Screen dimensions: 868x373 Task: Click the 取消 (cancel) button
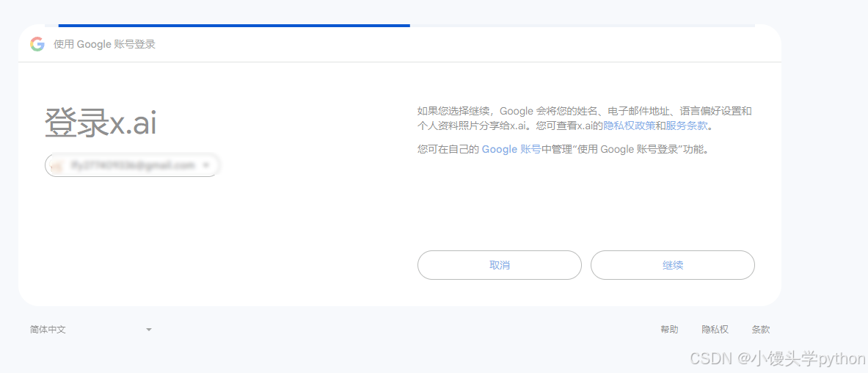click(x=500, y=265)
